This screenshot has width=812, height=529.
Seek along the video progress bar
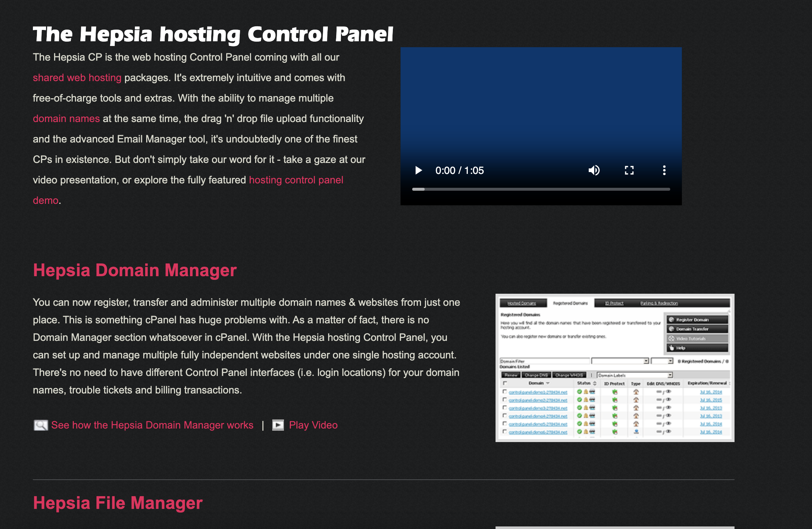541,189
